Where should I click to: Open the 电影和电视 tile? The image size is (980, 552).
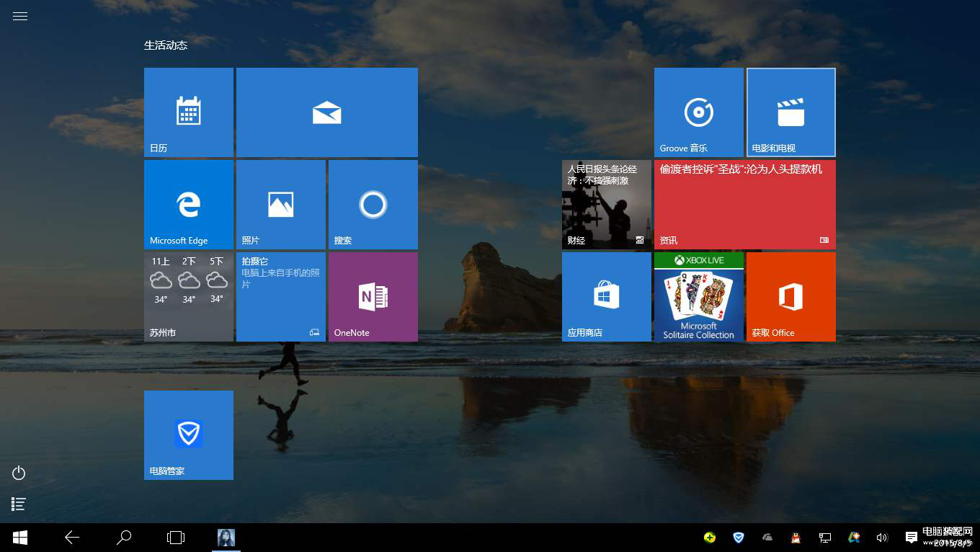tap(791, 112)
